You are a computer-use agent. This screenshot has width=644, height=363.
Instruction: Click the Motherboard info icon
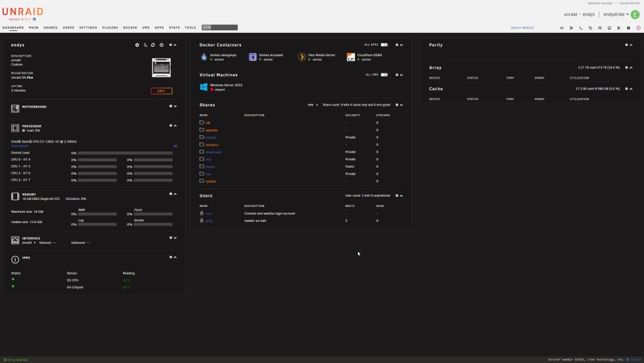tap(171, 106)
